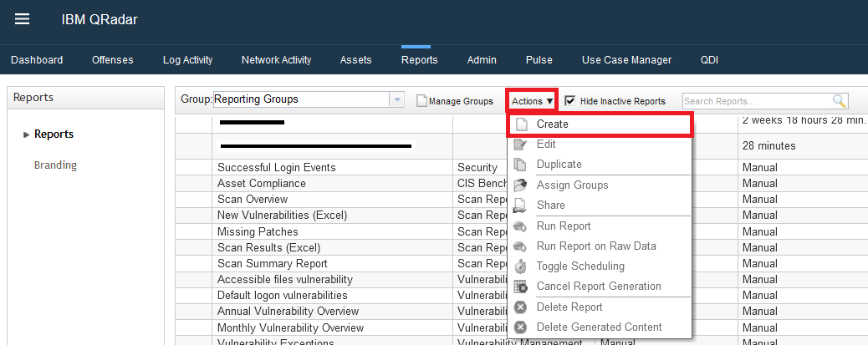Screen dimensions: 868x345
Task: Click the Manage Groups page icon
Action: [421, 101]
